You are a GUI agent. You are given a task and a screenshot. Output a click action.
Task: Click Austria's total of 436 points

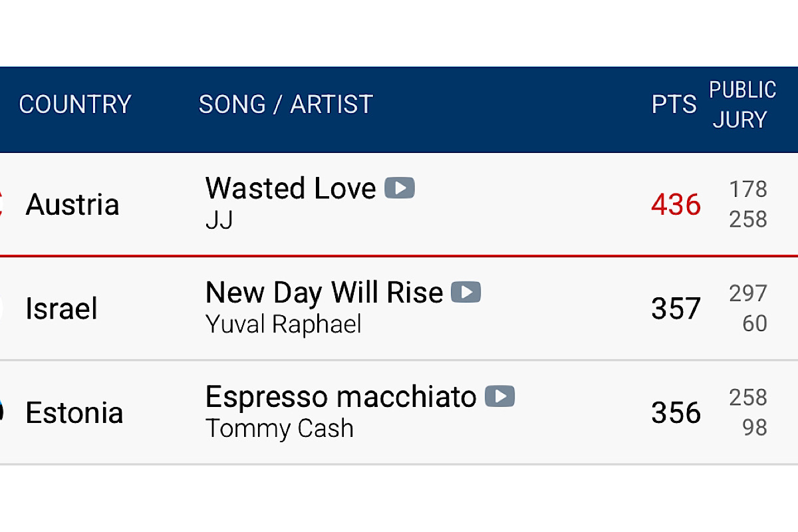coord(676,204)
